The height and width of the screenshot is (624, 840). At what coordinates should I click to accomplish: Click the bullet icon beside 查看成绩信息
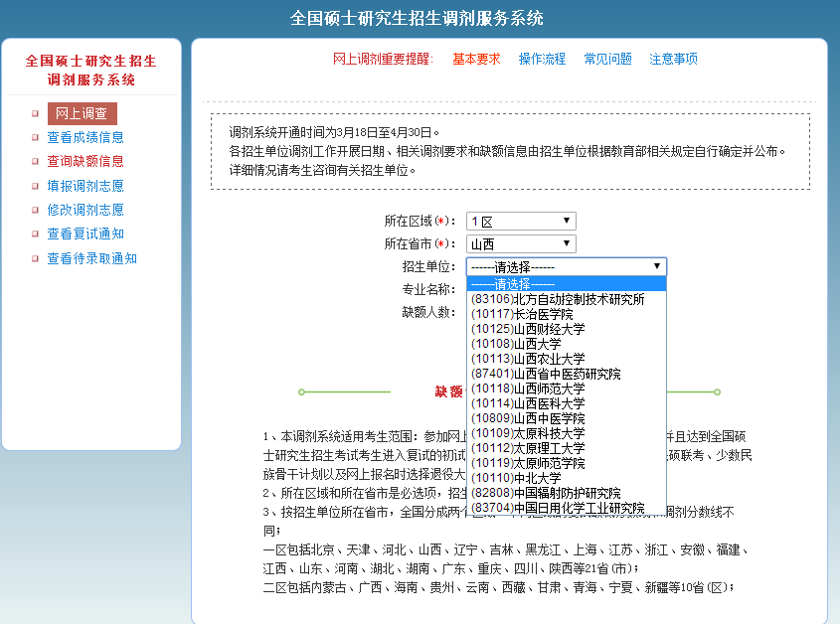(36, 138)
